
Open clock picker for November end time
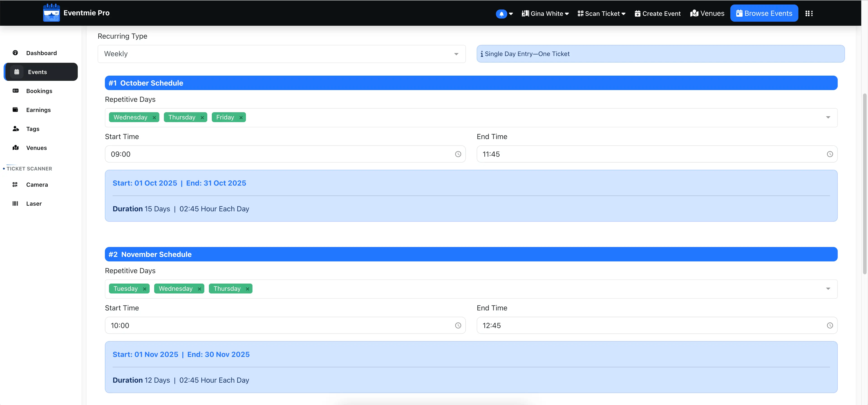[x=830, y=326]
